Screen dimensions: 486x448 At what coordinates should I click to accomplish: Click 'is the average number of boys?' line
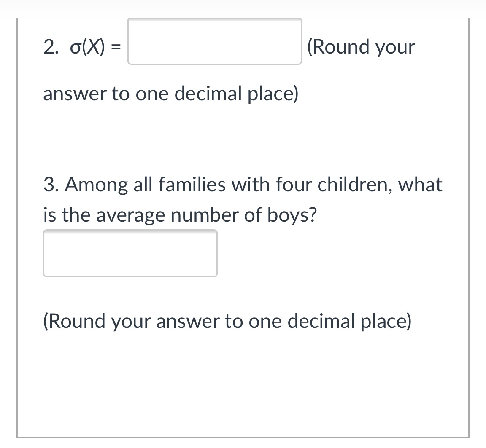(180, 215)
